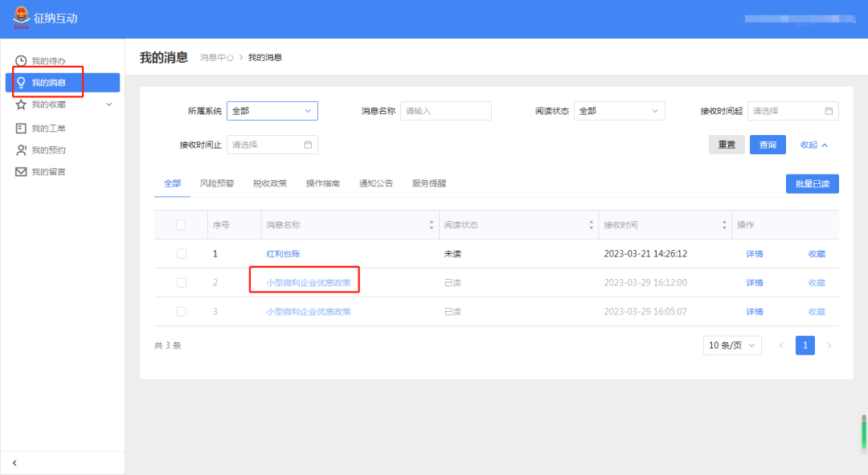The image size is (868, 475).
Task: Click the 未读 status cell
Action: tap(452, 253)
